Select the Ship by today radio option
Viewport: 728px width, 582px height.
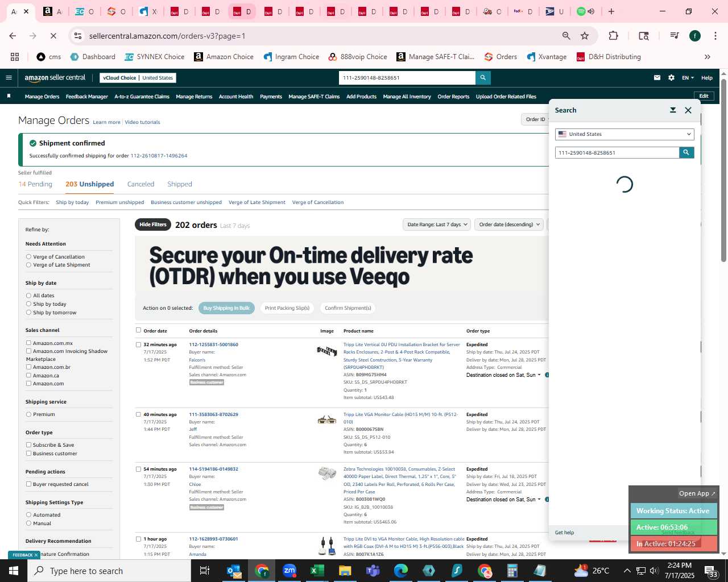(x=28, y=304)
